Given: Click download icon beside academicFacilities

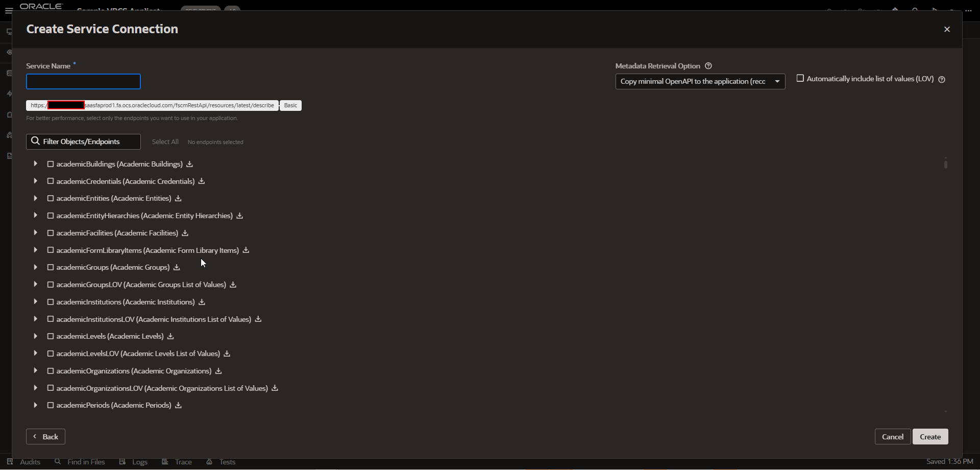Looking at the screenshot, I should coord(185,233).
